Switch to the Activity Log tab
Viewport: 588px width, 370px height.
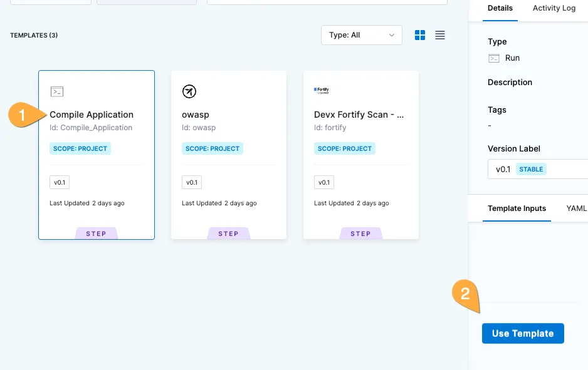tap(554, 8)
